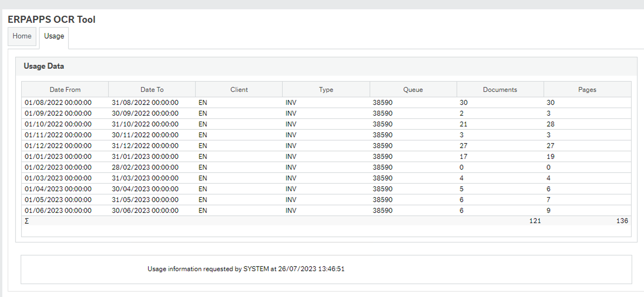Click the Type column header
644x297 pixels.
pos(326,90)
